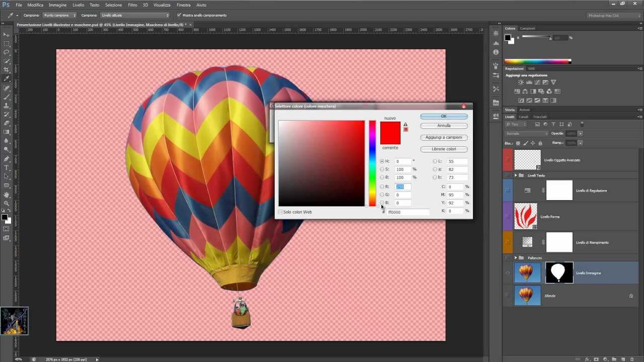Select the Brush tool
The width and height of the screenshot is (644, 362).
tap(7, 97)
